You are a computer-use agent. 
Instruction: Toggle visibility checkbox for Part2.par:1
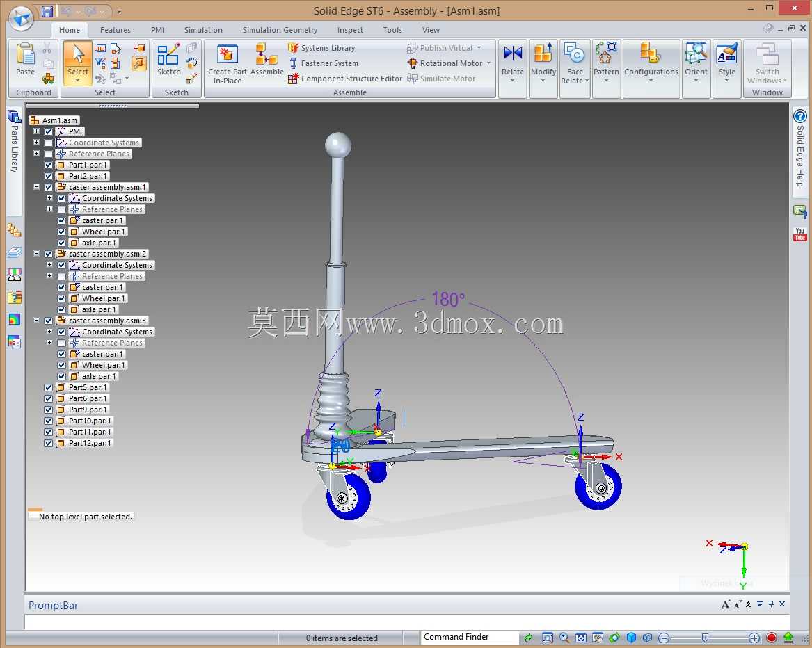click(48, 176)
